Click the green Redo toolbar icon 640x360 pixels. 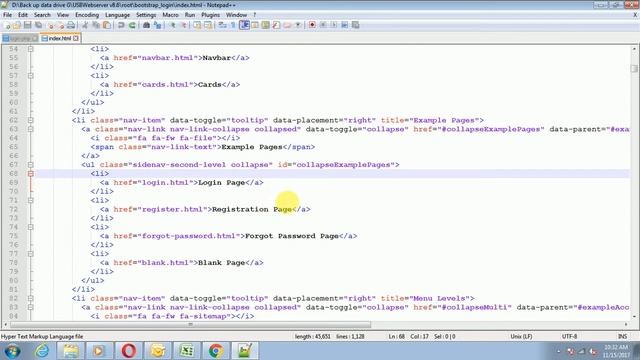(x=132, y=25)
